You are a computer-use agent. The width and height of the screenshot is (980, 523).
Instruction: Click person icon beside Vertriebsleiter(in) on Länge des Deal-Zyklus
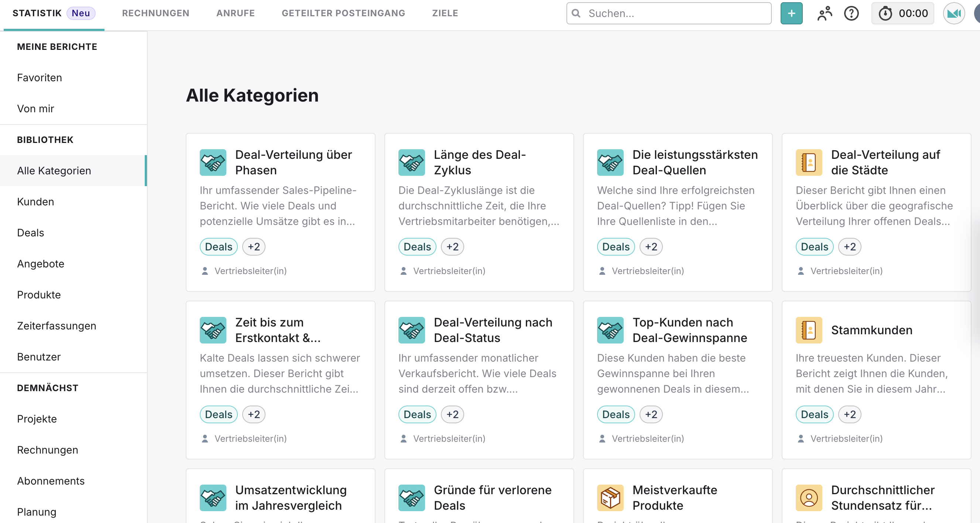pos(403,271)
